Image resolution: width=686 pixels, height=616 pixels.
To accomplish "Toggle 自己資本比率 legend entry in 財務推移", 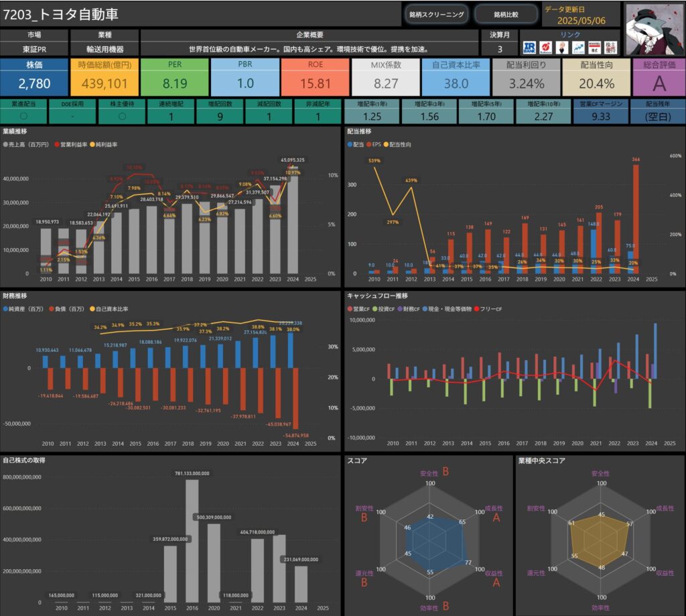I will 109,309.
